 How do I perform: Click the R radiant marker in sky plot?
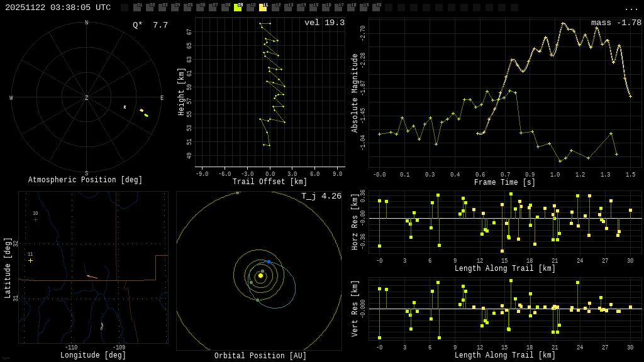tap(125, 107)
